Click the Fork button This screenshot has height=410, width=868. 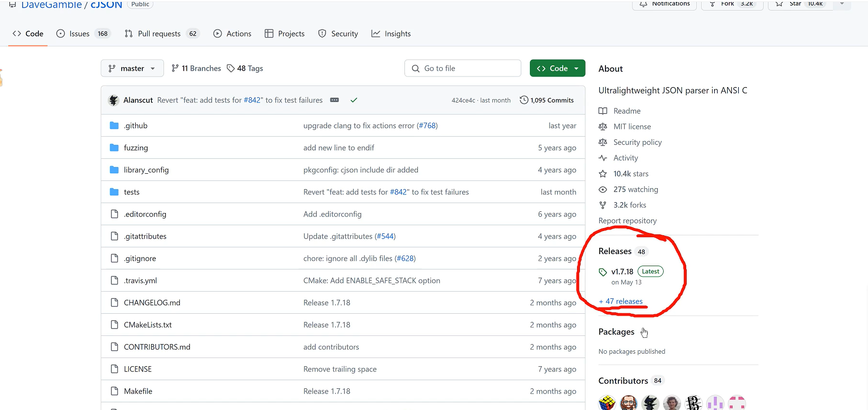tap(732, 4)
